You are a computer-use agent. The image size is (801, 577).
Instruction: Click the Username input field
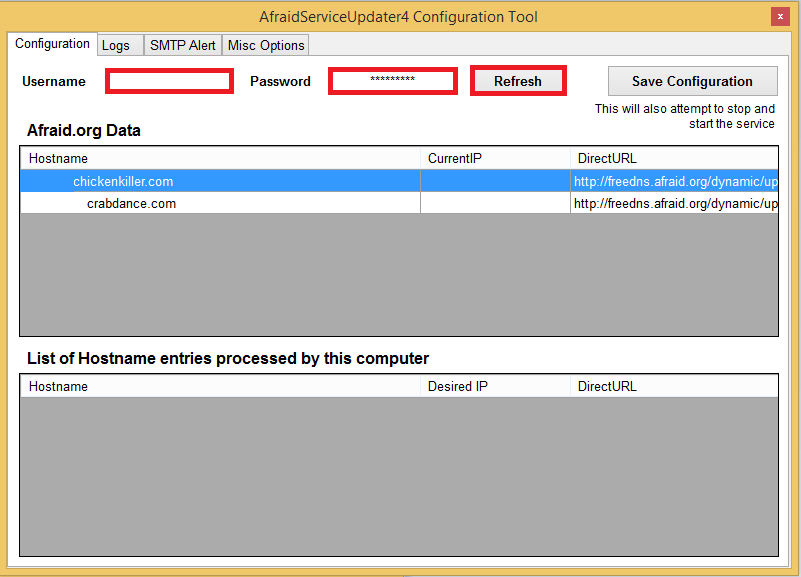(169, 81)
